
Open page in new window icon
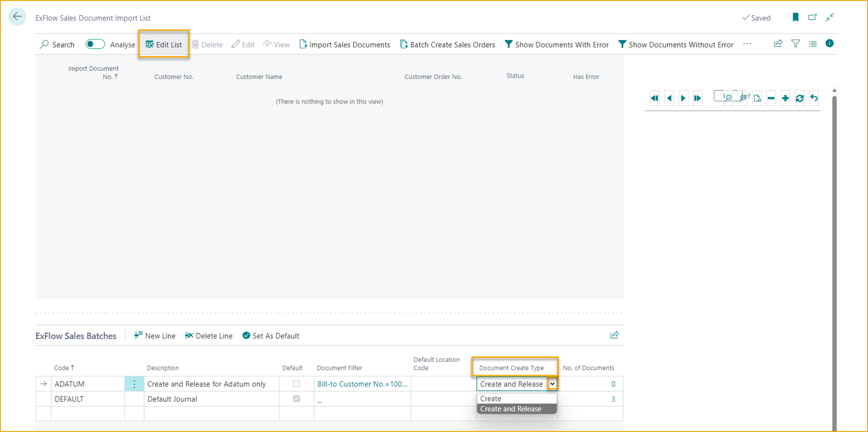(x=812, y=18)
